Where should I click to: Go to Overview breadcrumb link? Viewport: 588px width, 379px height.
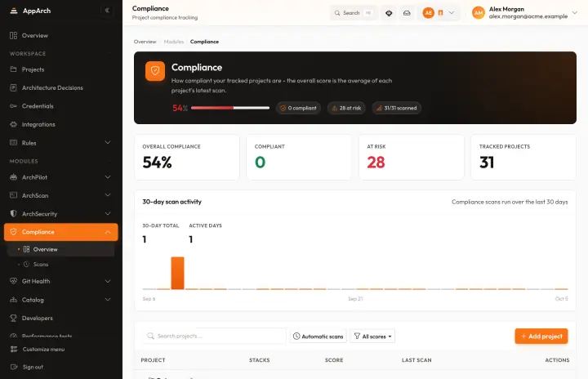pos(145,42)
